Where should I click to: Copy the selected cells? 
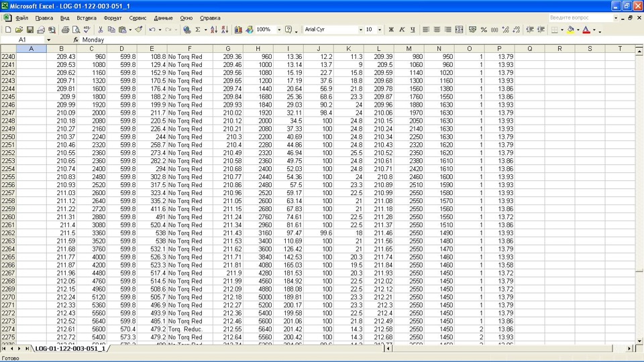pos(111,29)
